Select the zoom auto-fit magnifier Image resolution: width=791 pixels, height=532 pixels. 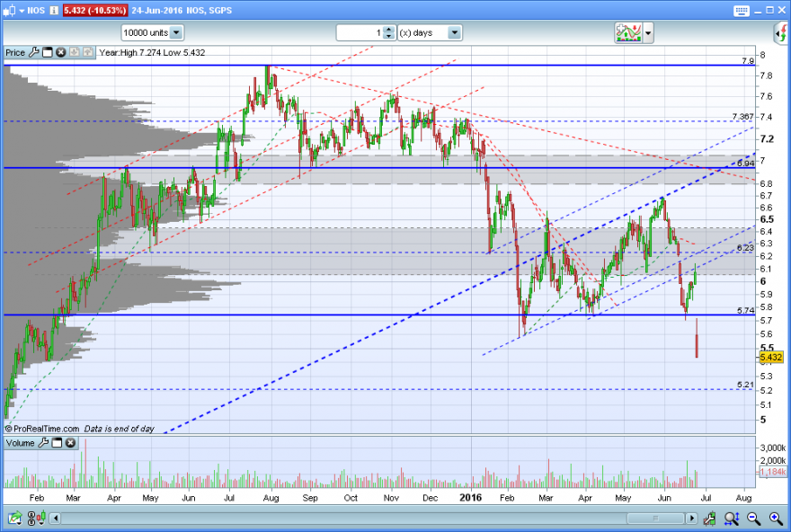(x=732, y=518)
